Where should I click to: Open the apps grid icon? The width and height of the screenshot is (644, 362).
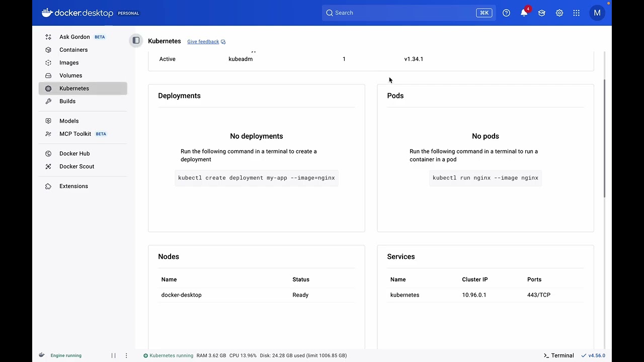577,13
